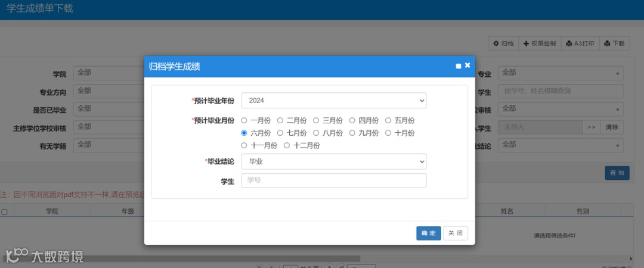This screenshot has height=268, width=644.
Task: Select 九月份 graduation month
Action: 352,133
